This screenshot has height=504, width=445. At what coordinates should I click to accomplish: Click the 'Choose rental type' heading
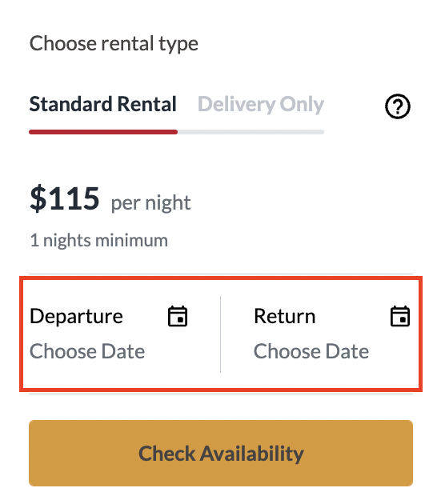pos(114,43)
